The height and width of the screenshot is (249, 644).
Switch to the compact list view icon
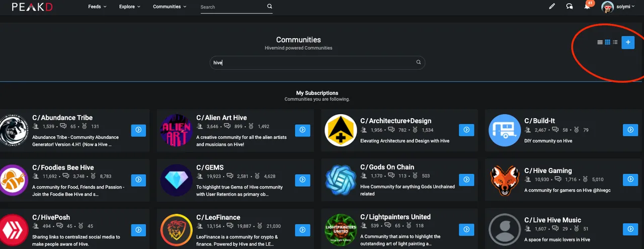615,42
